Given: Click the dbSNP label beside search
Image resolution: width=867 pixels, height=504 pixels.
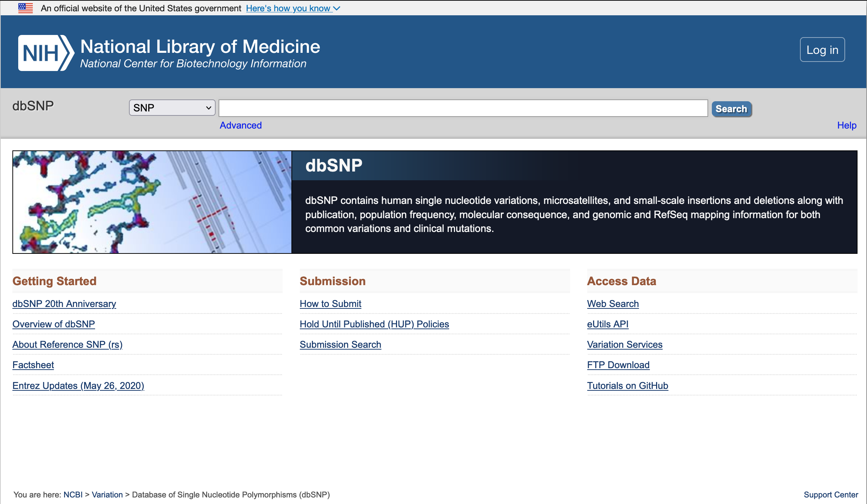Looking at the screenshot, I should 33,106.
